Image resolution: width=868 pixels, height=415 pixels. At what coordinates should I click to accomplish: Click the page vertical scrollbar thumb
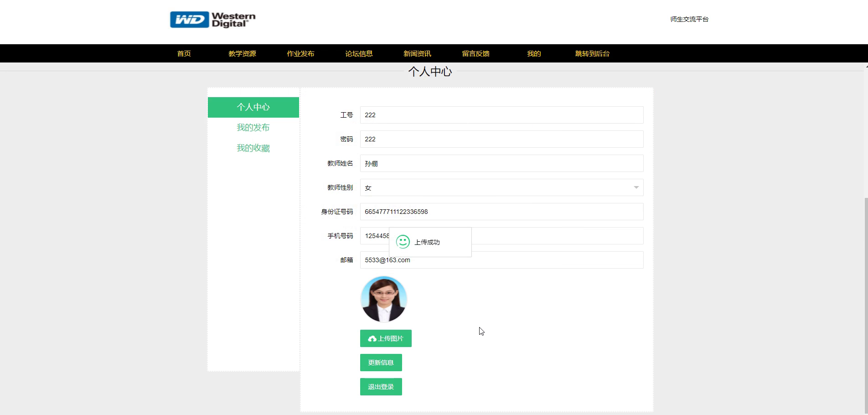(x=866, y=306)
